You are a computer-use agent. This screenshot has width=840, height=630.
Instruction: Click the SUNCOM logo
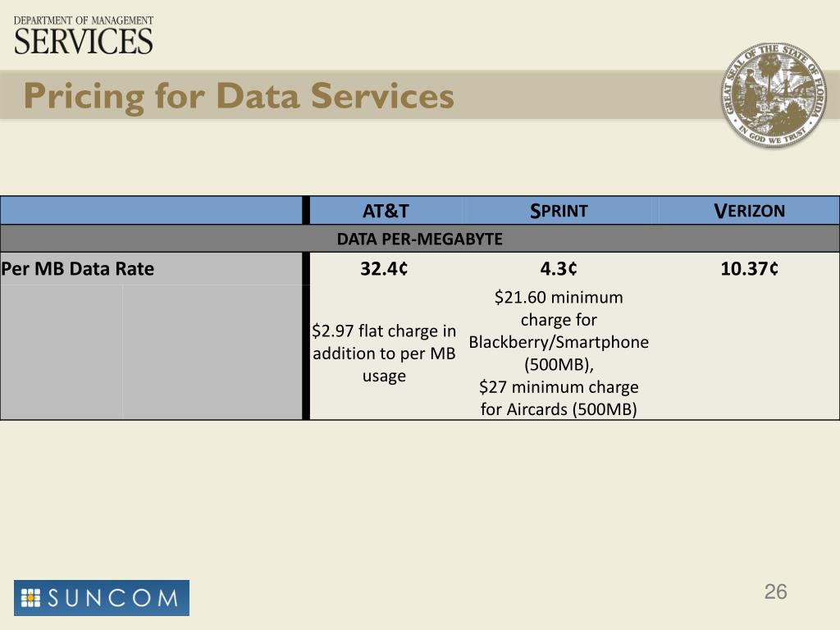(x=102, y=598)
